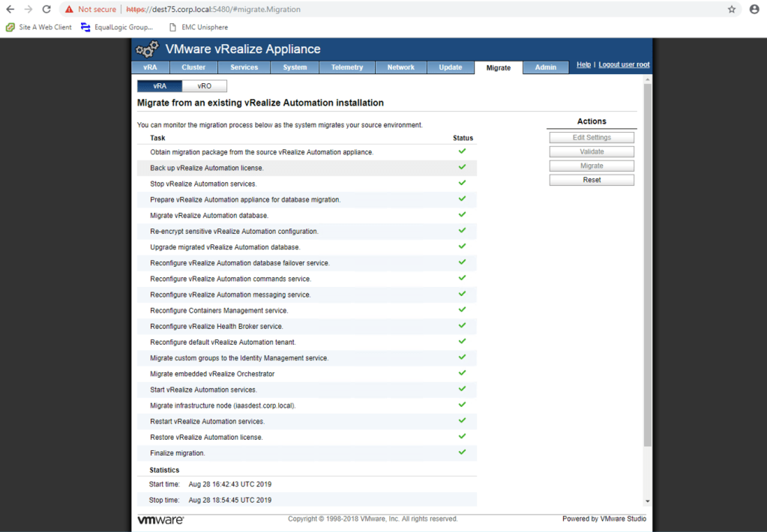Open the browser profile account icon

click(x=754, y=9)
